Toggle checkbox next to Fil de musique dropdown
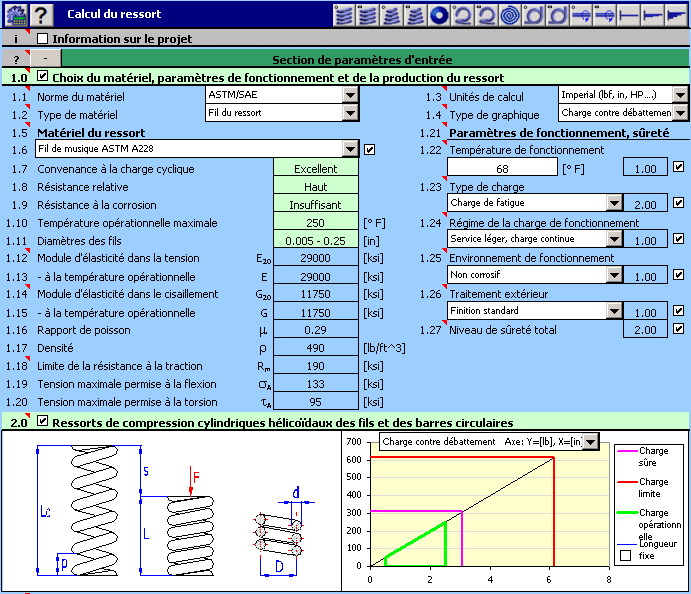The width and height of the screenshot is (691, 594). tap(369, 150)
